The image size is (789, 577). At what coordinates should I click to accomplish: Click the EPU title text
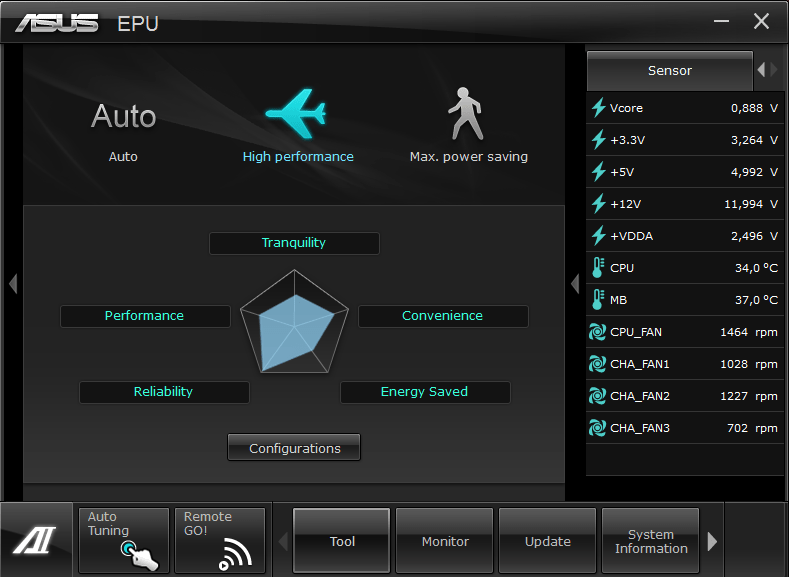tap(138, 24)
